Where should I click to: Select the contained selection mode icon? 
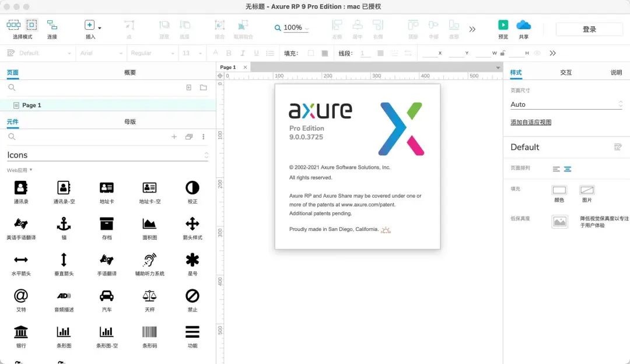pyautogui.click(x=32, y=25)
